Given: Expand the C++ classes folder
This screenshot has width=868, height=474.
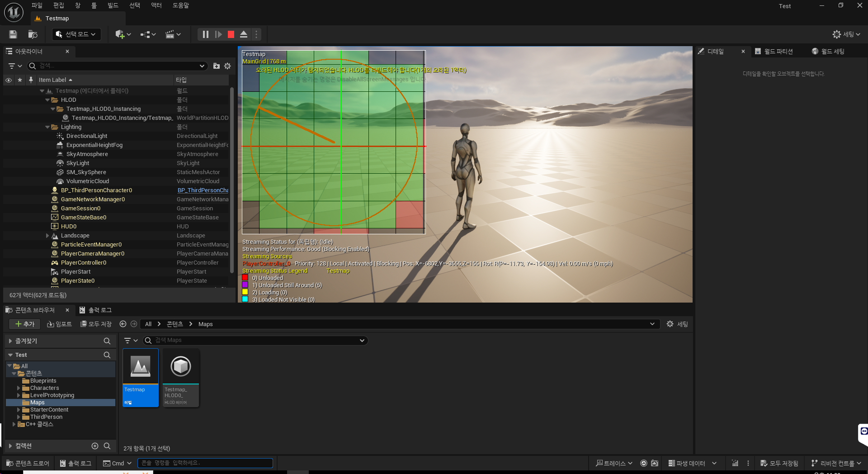Looking at the screenshot, I should (x=14, y=424).
